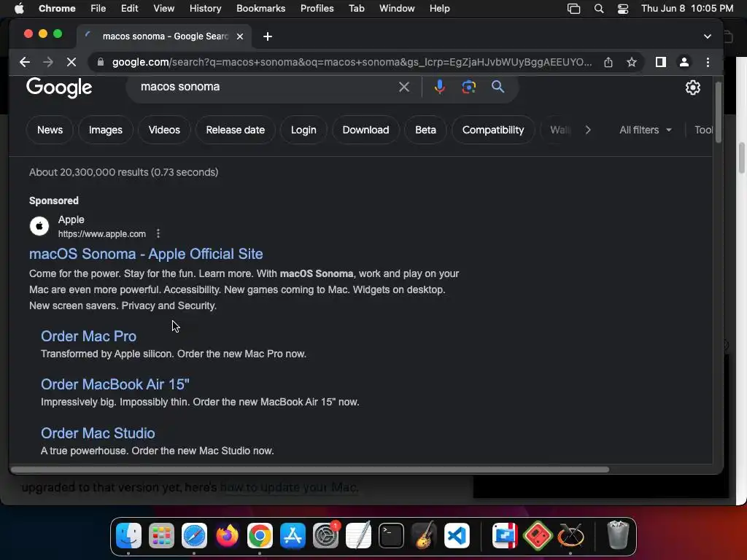Click the Google search input field
The image size is (747, 560).
tap(267, 87)
